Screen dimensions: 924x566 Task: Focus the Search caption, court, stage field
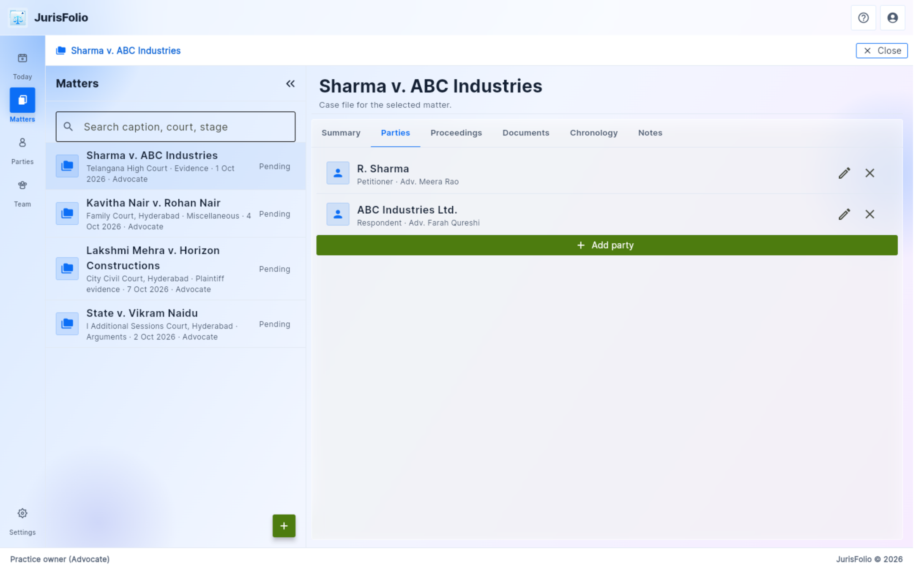click(175, 127)
